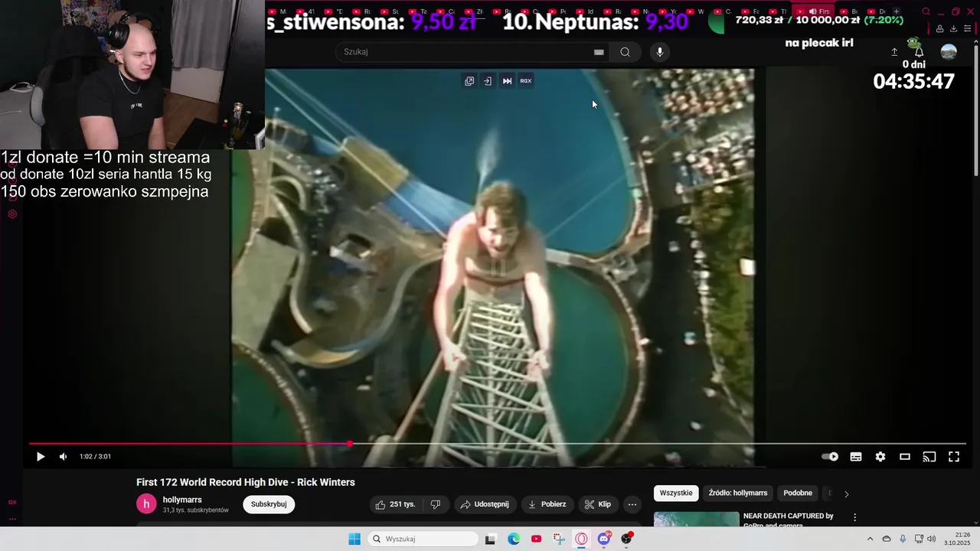Open the system volume tray icon
The image size is (980, 551).
pos(932,539)
